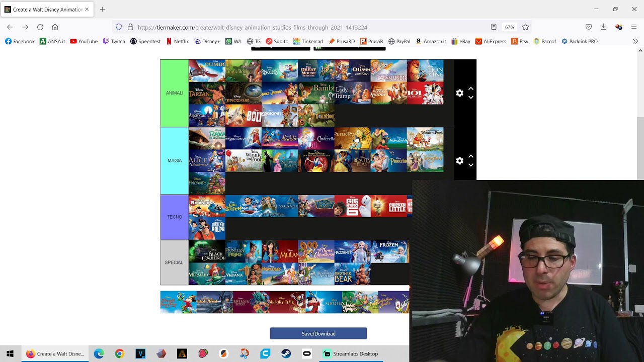Open Tinkercad bookmark
Screen dimensions: 644x362
coord(308,41)
